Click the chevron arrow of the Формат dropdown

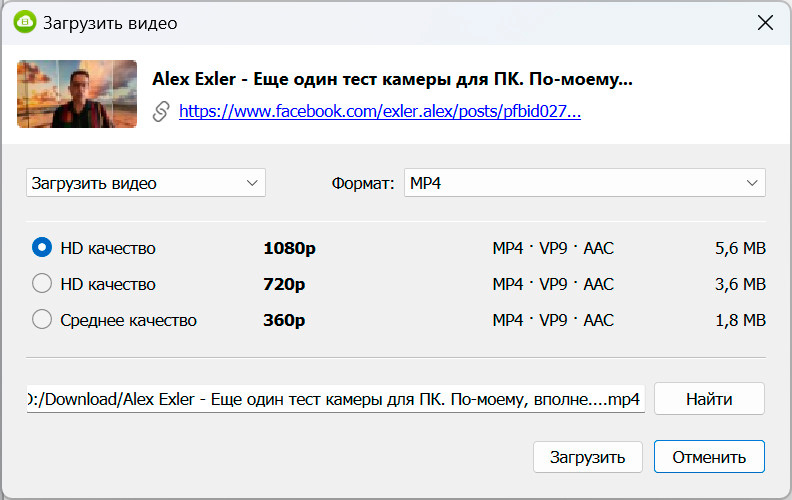(x=752, y=183)
